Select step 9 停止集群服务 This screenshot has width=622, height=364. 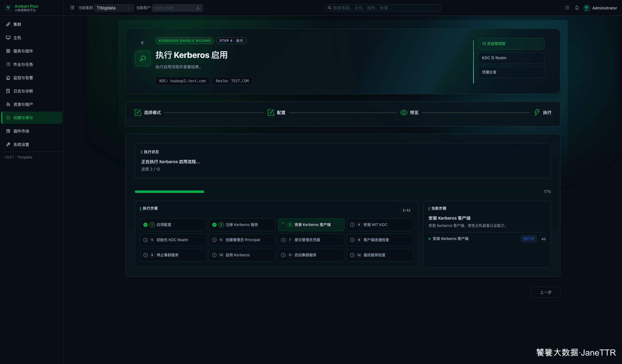(173, 255)
